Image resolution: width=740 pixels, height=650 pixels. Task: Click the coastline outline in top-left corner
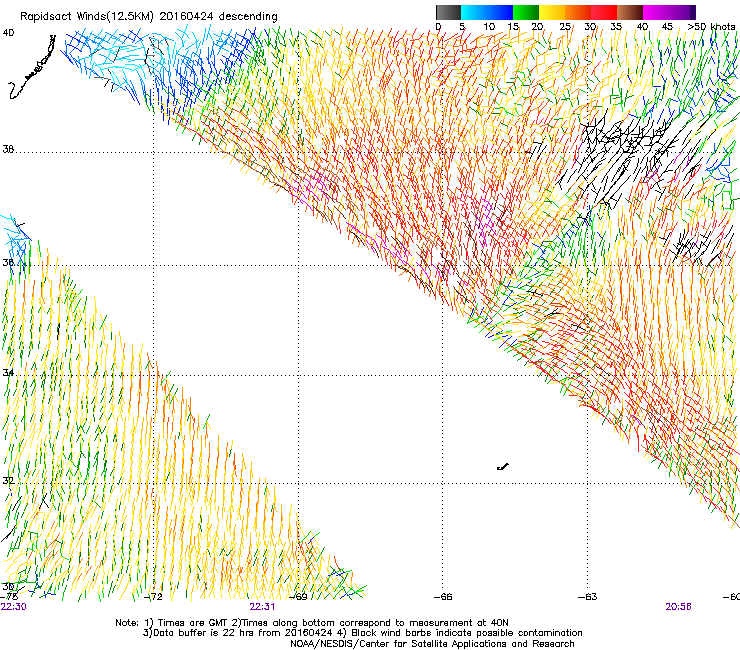coord(32,67)
